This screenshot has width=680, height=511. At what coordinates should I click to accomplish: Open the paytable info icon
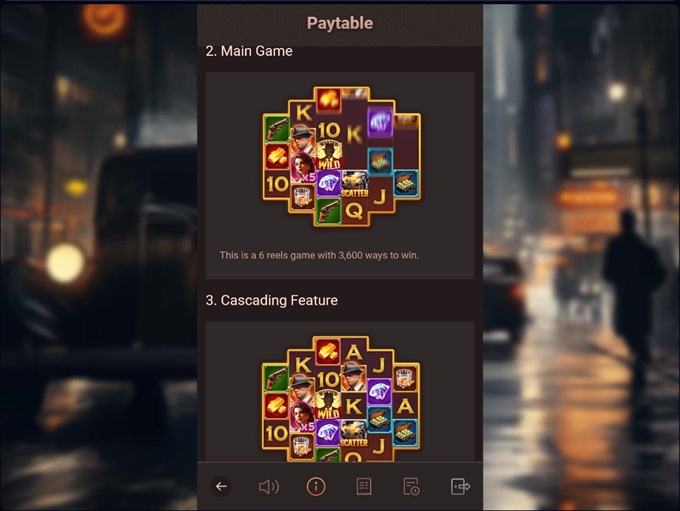click(x=316, y=486)
